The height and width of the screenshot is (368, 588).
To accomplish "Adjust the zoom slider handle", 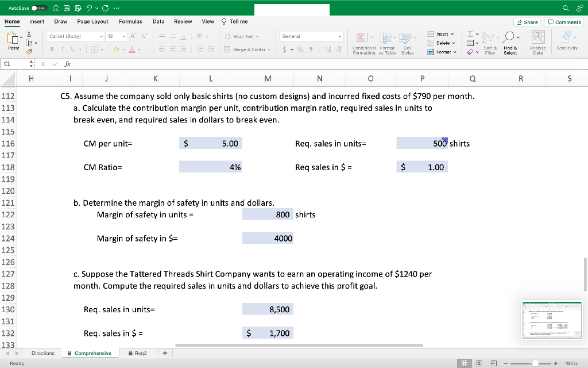I will pyautogui.click(x=536, y=363).
